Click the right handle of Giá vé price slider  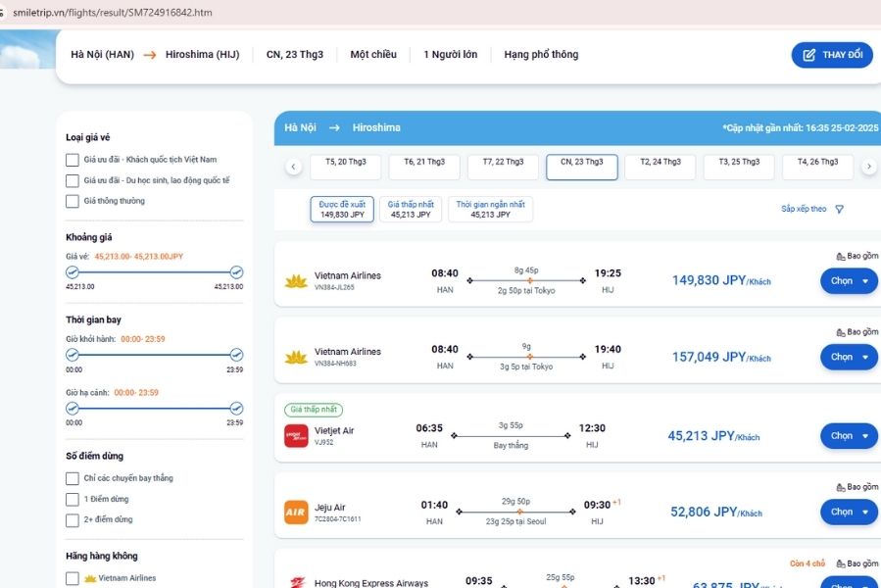[236, 272]
